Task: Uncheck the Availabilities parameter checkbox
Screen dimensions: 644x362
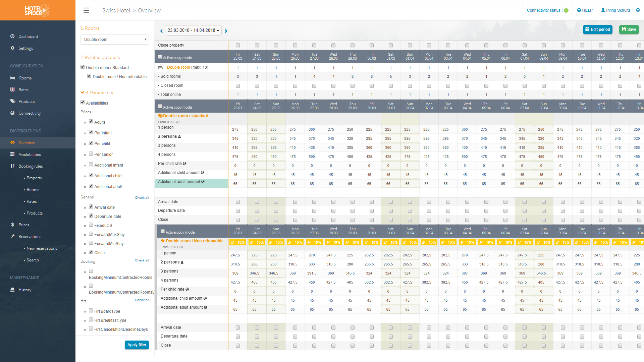Action: pos(83,103)
